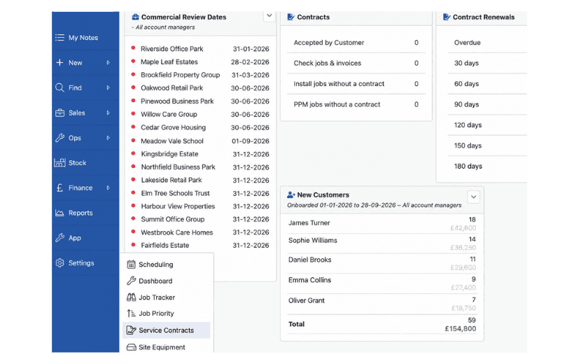Open My Notes list icon in sidebar

(x=59, y=38)
